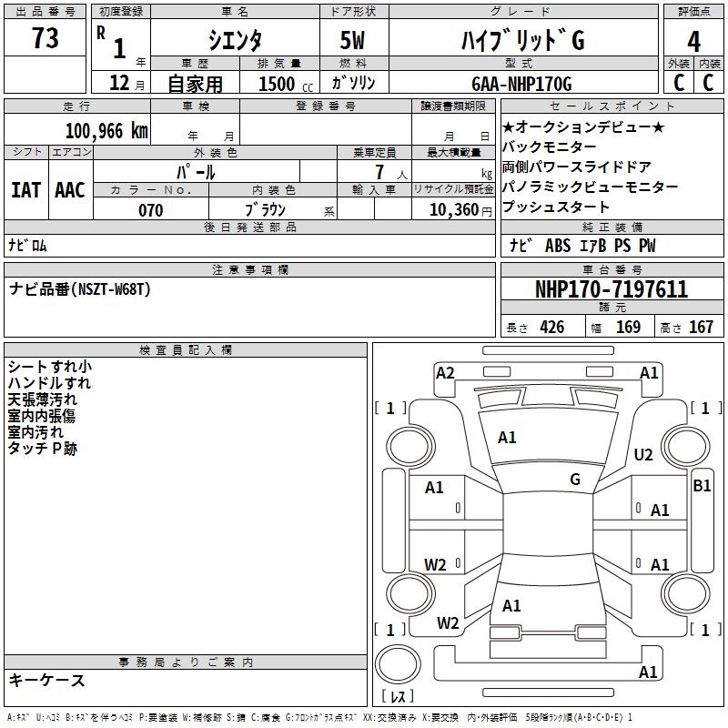Click the パノラミックビューモニター sales point
Screen dimensions: 728x728
pyautogui.click(x=590, y=187)
